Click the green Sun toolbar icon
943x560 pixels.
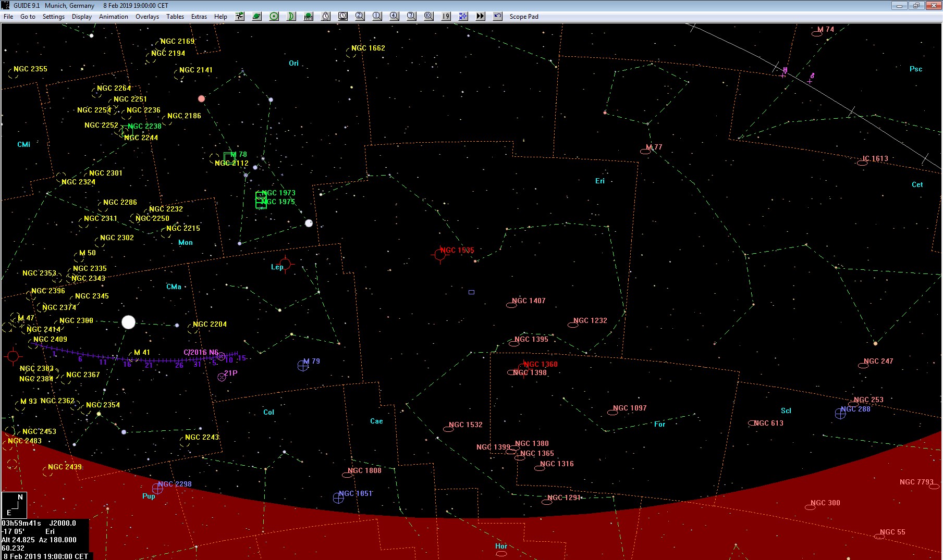click(274, 16)
